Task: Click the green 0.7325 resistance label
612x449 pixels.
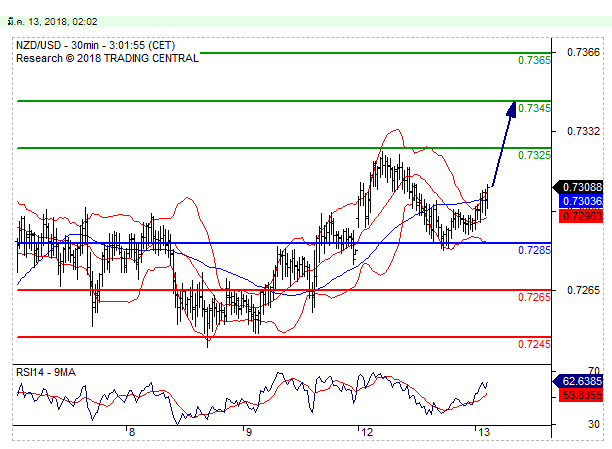Action: tap(534, 155)
